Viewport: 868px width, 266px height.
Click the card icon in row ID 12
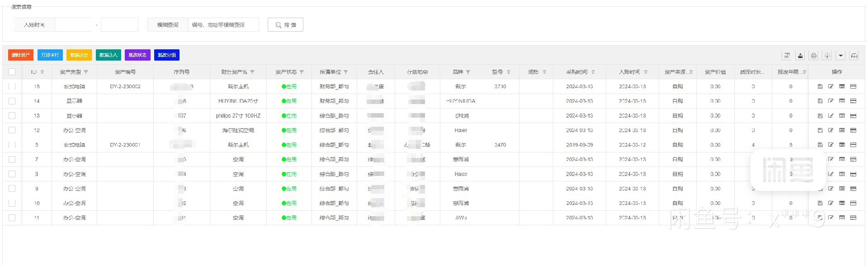(853, 130)
